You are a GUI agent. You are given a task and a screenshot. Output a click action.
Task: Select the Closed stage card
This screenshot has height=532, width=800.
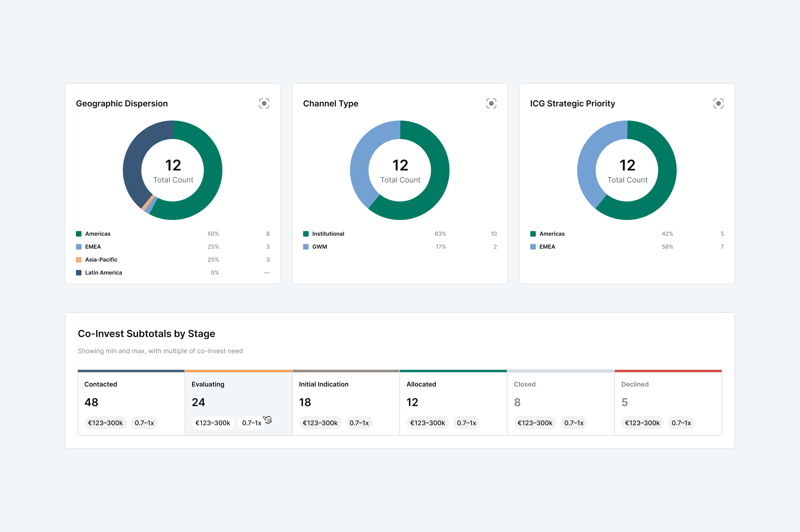(x=561, y=403)
